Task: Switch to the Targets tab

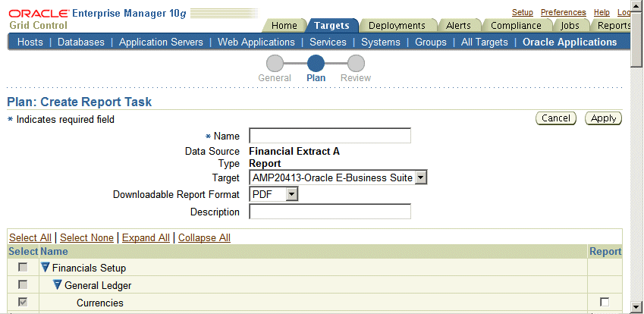Action: click(331, 26)
